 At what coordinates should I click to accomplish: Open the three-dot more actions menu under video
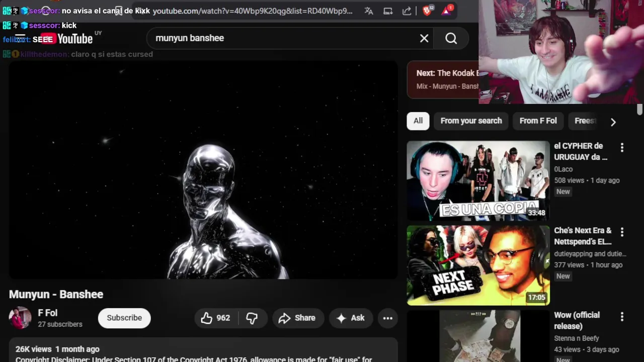pyautogui.click(x=388, y=318)
